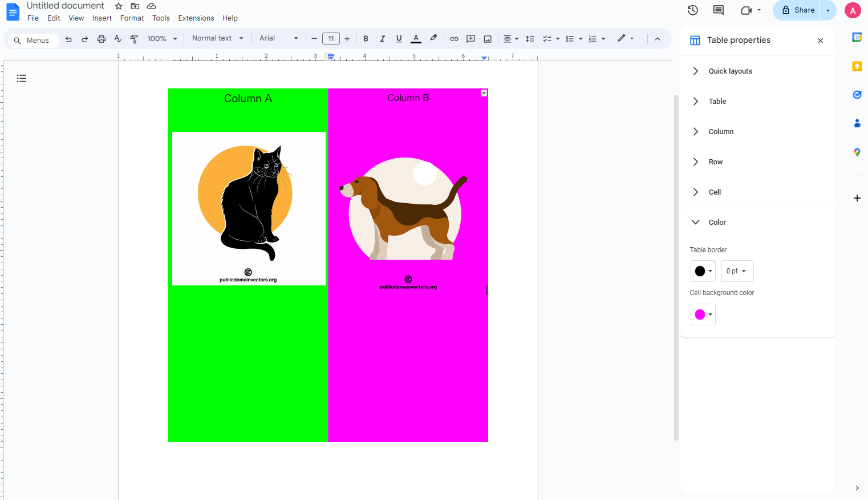Open the font family dropdown
The height and width of the screenshot is (500, 868).
coord(278,38)
